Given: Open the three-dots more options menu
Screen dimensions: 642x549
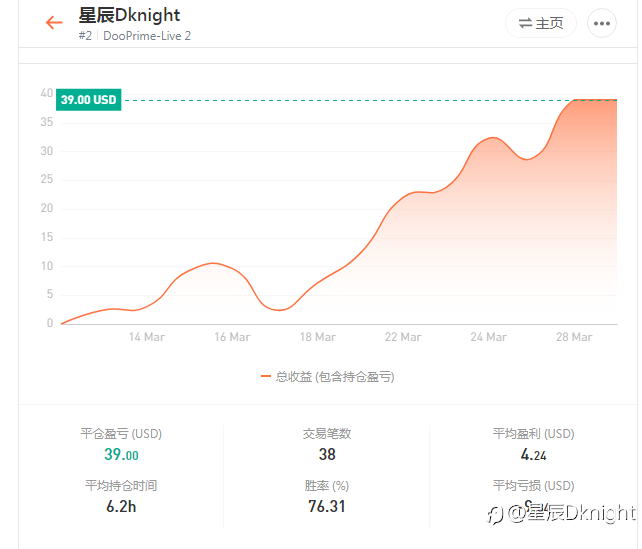Looking at the screenshot, I should click(x=601, y=23).
